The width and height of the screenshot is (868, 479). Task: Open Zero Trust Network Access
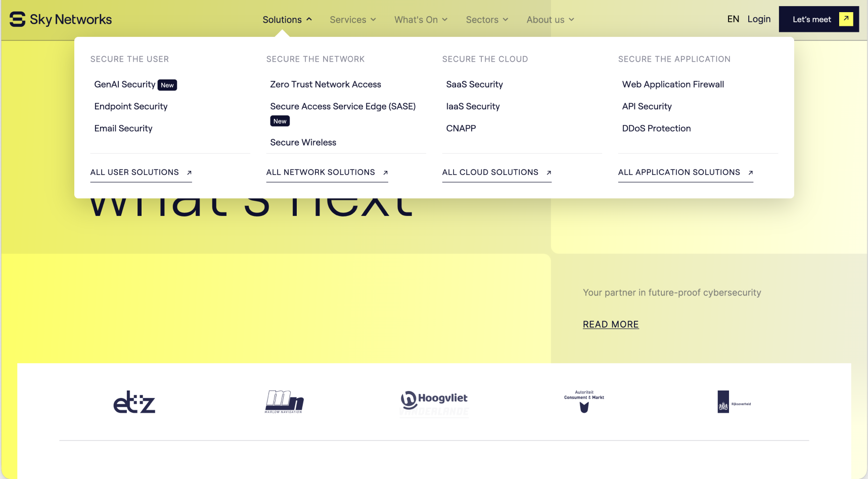coord(326,84)
